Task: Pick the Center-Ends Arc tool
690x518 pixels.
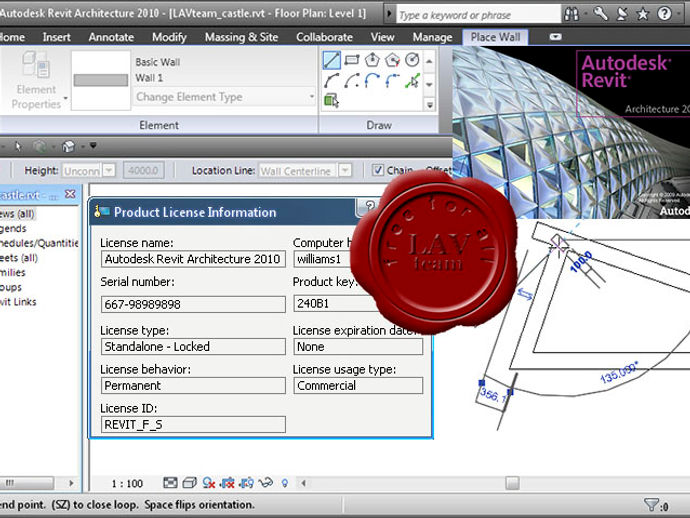Action: 352,81
